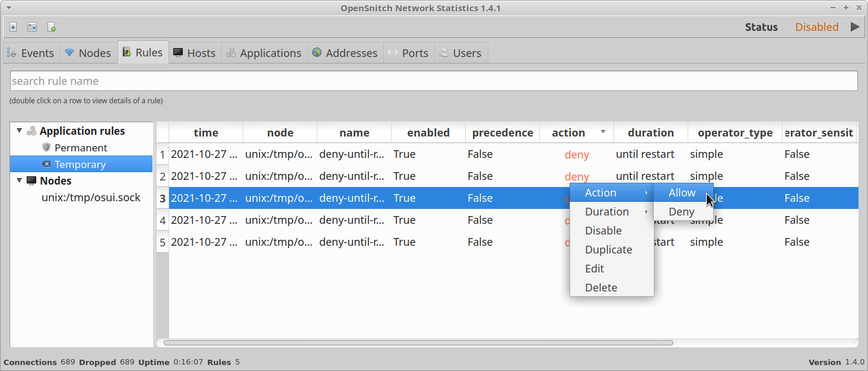
Task: Click the sort arrow on action column header
Action: coord(603,132)
